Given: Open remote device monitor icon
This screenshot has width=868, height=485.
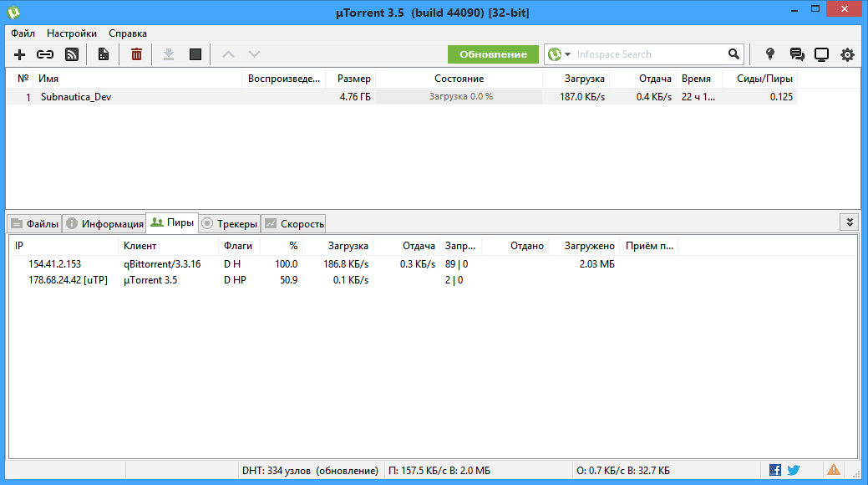Looking at the screenshot, I should pyautogui.click(x=821, y=54).
